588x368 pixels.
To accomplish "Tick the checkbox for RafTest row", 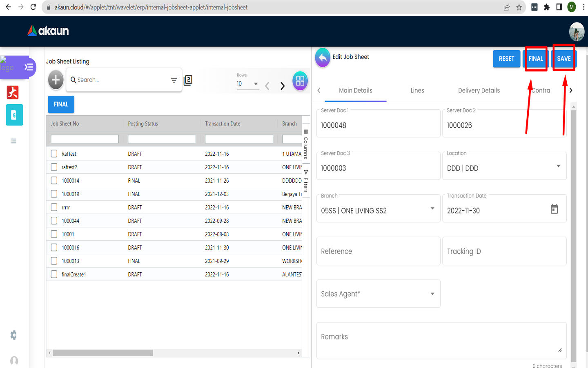I will 54,154.
